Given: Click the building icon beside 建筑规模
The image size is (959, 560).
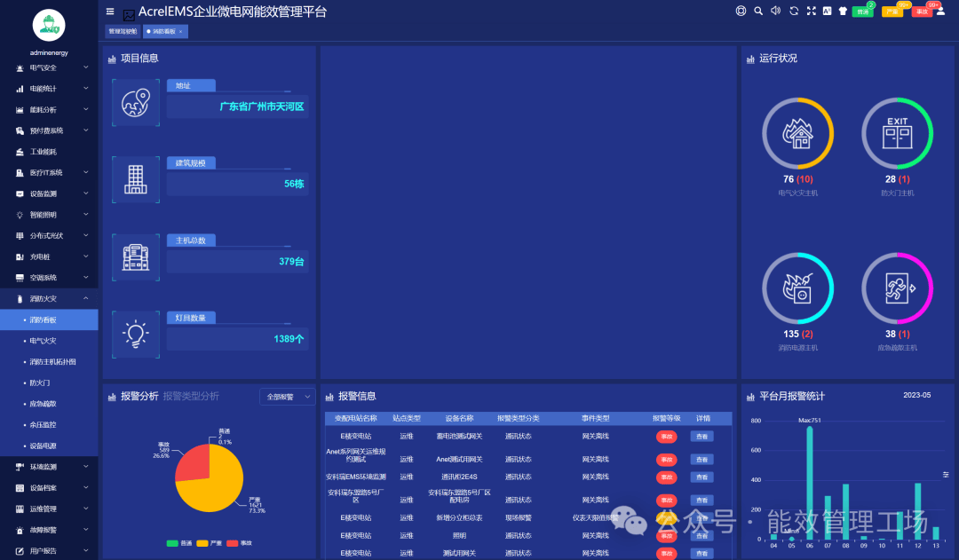Looking at the screenshot, I should [136, 180].
